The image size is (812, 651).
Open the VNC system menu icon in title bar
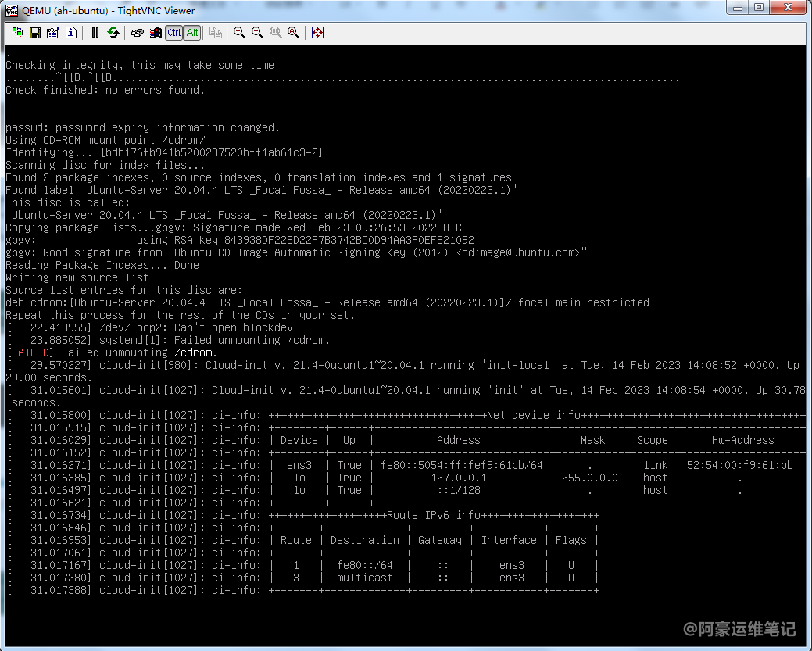coord(12,10)
